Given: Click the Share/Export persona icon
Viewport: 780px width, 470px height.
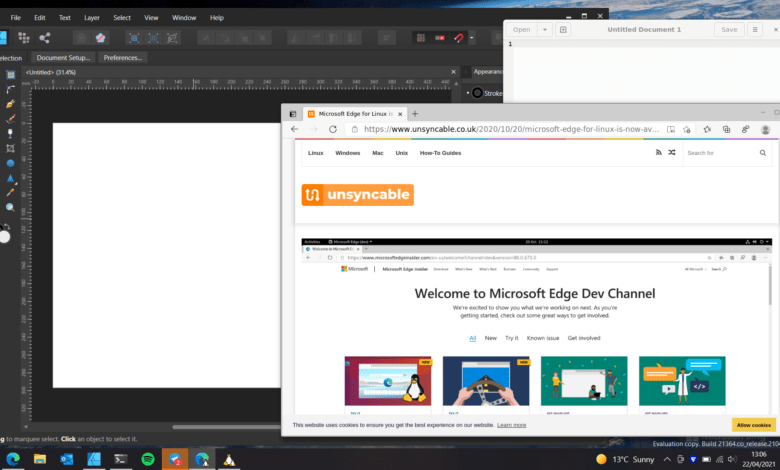Looking at the screenshot, I should (45, 38).
